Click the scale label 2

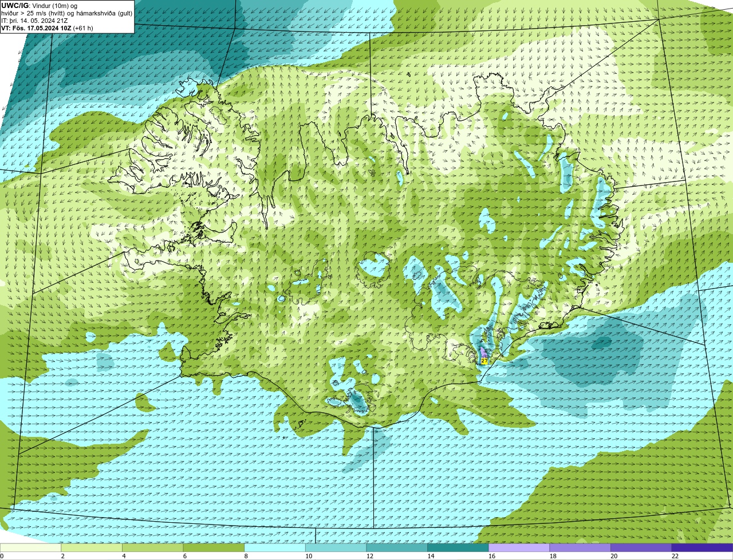[63, 556]
